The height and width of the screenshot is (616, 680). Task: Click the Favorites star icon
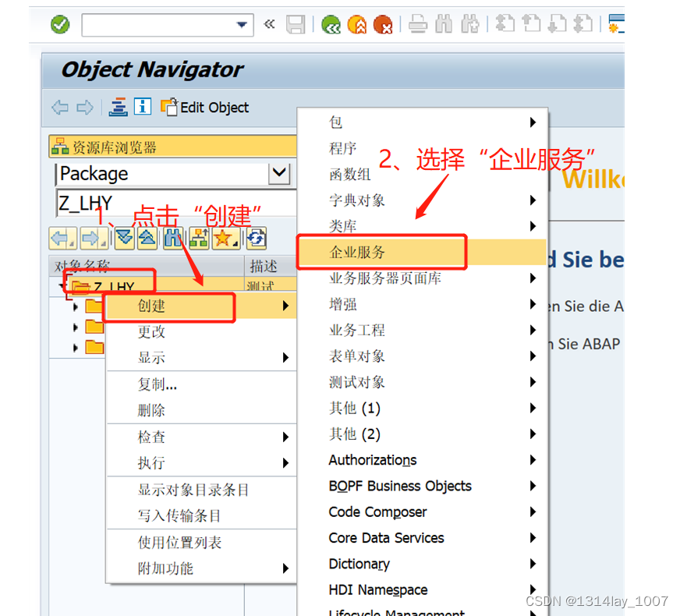coord(225,239)
